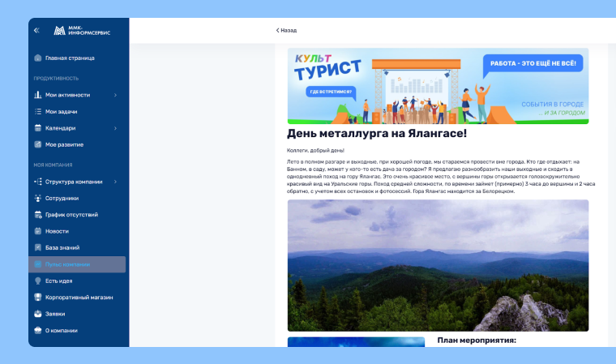Go back using the Назад link

pyautogui.click(x=286, y=30)
